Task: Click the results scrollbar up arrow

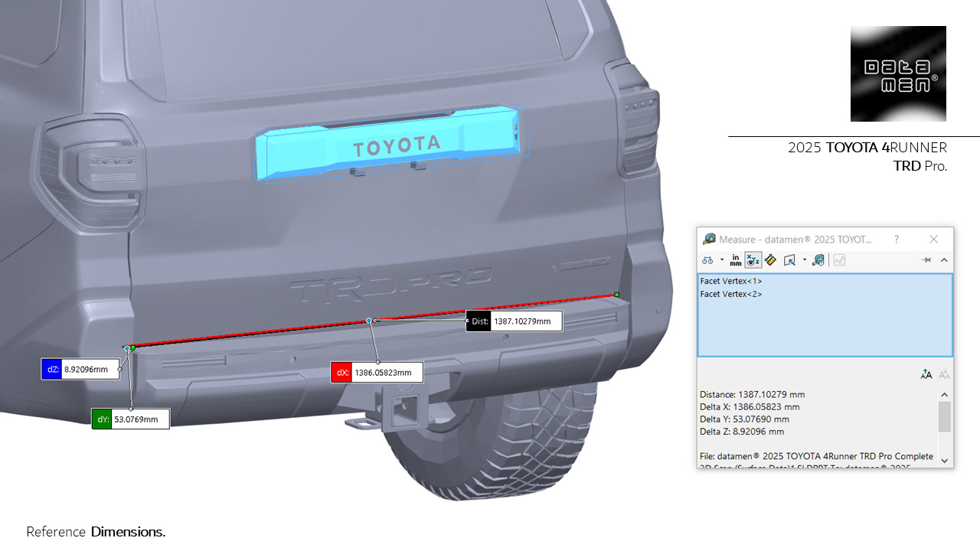Action: (945, 395)
